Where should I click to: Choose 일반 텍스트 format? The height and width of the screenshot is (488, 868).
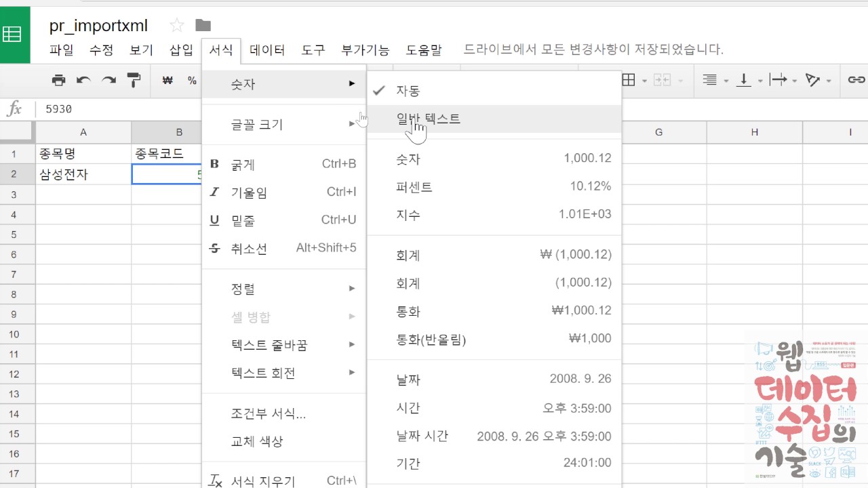click(494, 119)
